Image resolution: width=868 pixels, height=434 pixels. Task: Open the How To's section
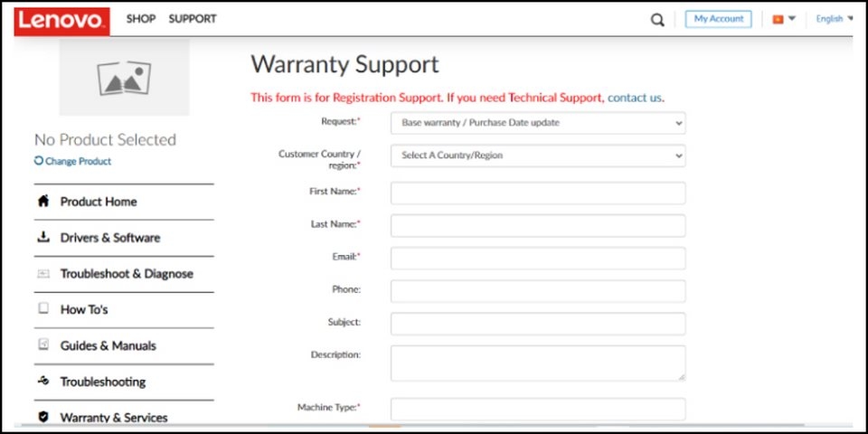pos(84,309)
